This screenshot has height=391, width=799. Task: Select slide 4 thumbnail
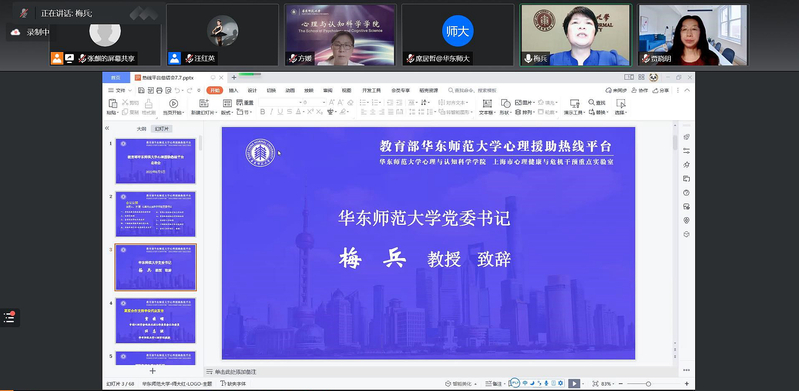click(155, 321)
